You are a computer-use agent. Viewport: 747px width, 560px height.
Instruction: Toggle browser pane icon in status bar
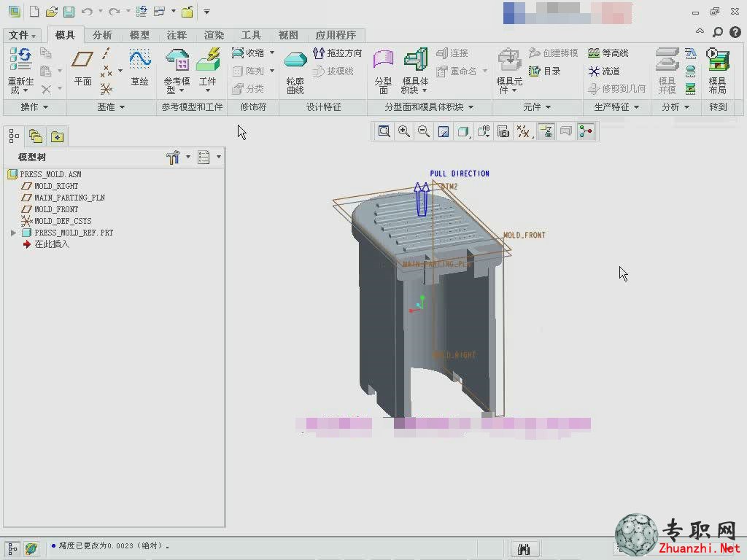click(31, 549)
